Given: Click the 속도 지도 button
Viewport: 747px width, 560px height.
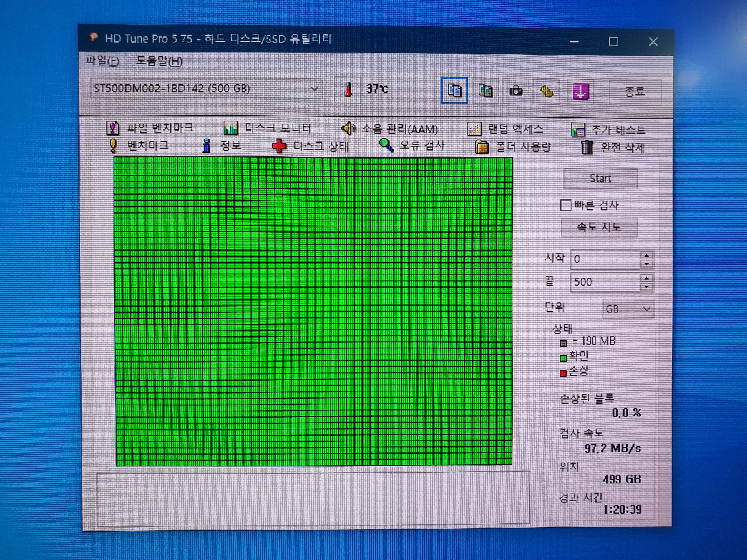Looking at the screenshot, I should 599,227.
